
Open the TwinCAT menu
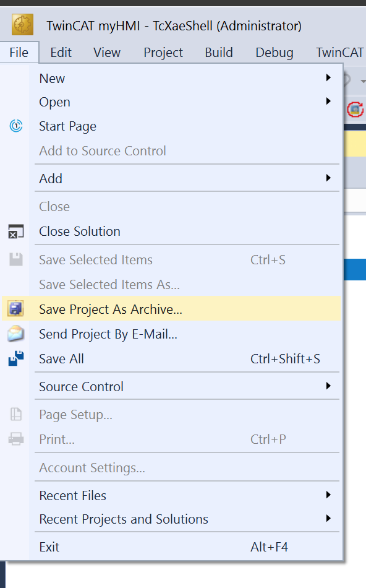point(339,53)
